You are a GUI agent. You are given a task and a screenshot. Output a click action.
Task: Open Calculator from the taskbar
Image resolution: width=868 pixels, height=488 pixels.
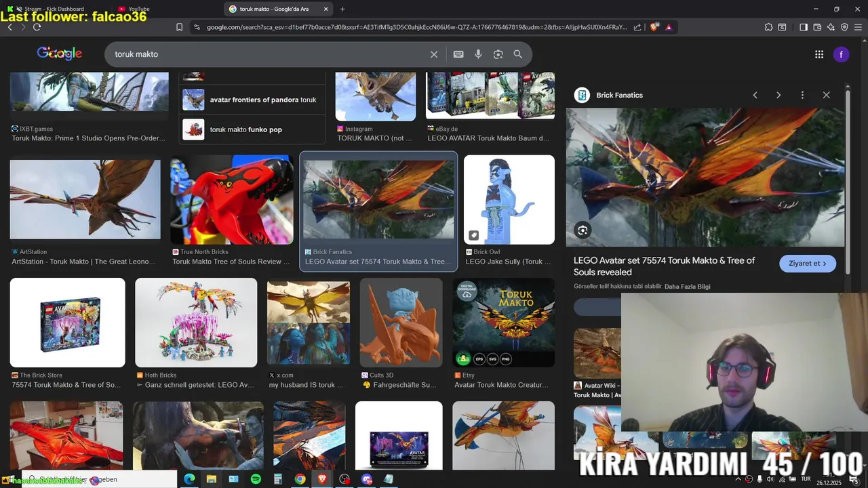277,479
